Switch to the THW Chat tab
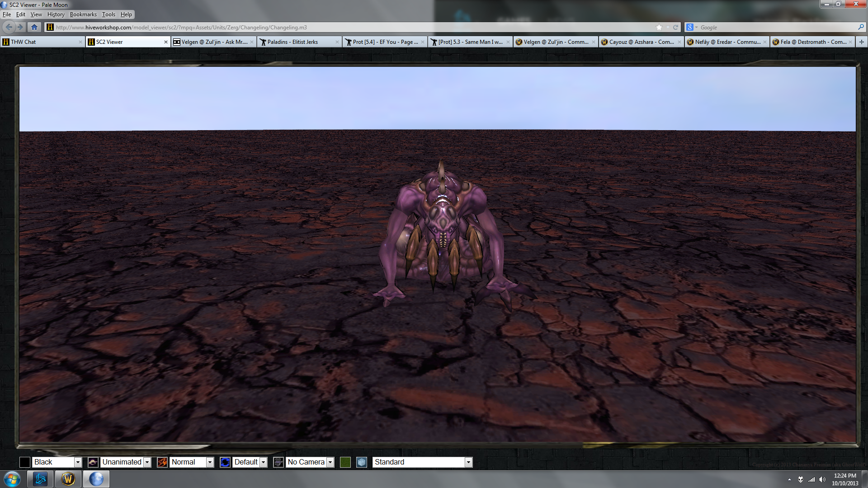Viewport: 868px width, 488px height. coord(42,42)
